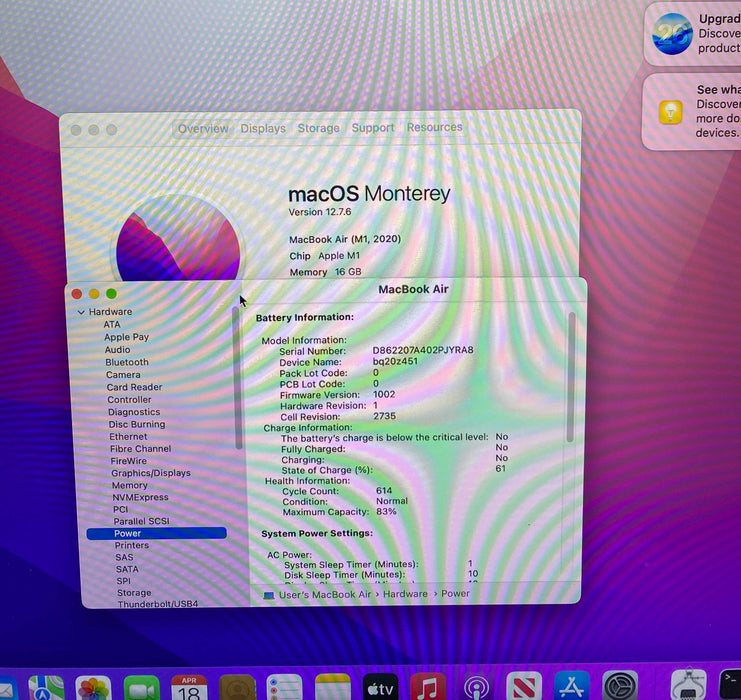Select Controller in the sidebar

click(129, 400)
